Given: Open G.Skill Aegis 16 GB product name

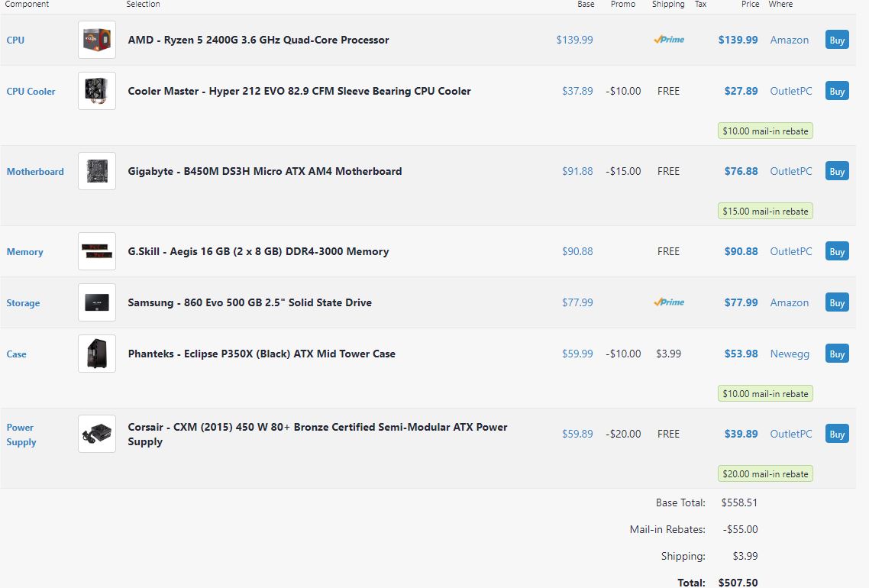Looking at the screenshot, I should (258, 251).
